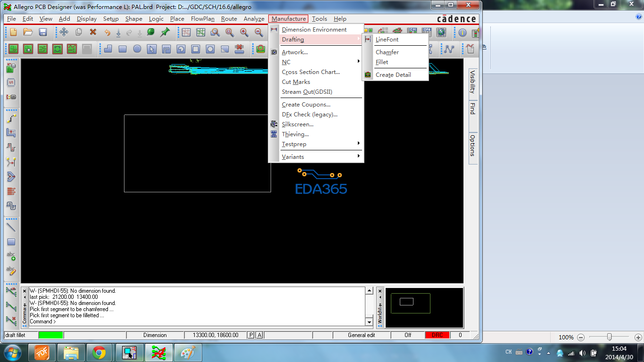Viewport: 644px width, 362px height.
Task: Open the File menu
Action: pyautogui.click(x=12, y=19)
